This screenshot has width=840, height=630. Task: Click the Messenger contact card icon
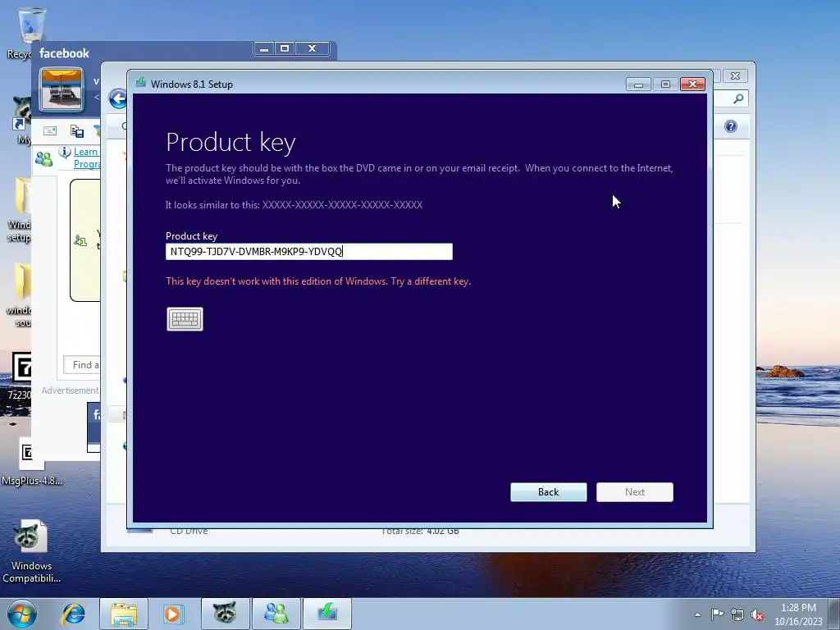click(x=76, y=130)
